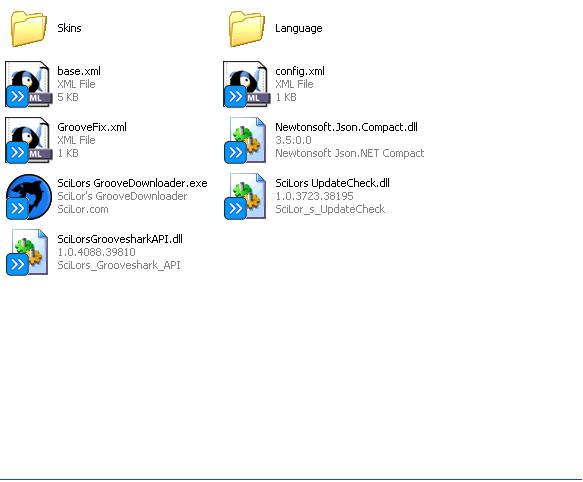
Task: Open the Skins folder icon
Action: click(x=29, y=28)
